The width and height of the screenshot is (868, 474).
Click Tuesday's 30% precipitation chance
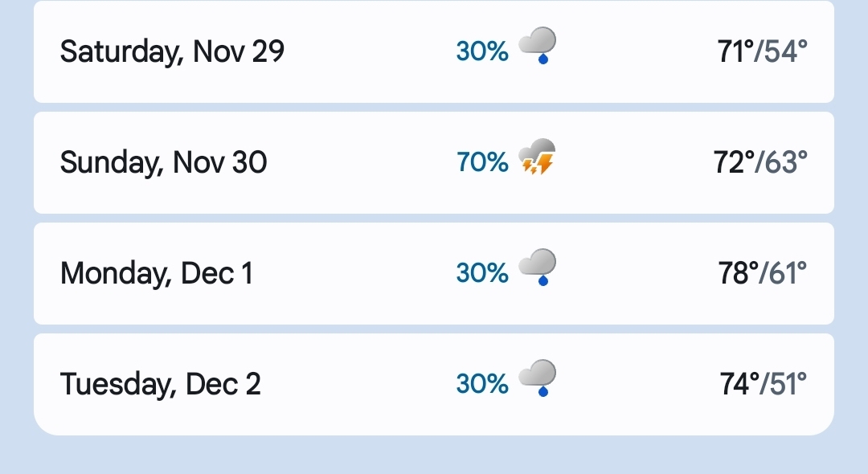point(482,385)
